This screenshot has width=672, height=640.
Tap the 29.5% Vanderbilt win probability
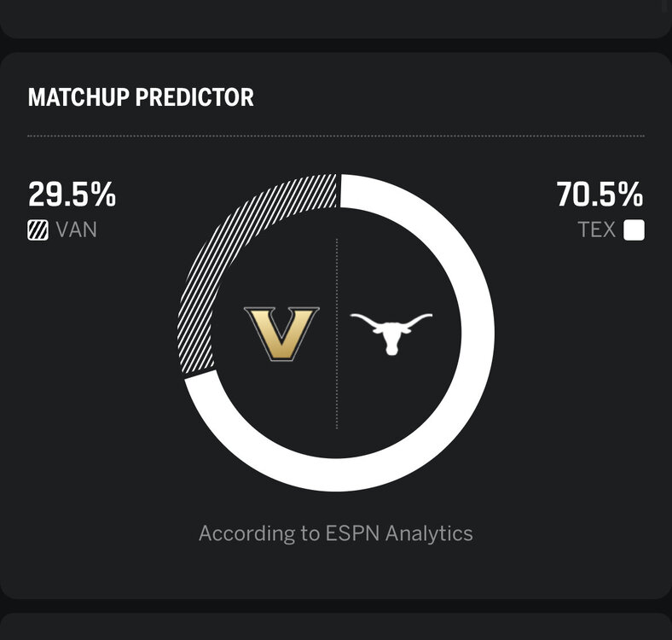(72, 195)
